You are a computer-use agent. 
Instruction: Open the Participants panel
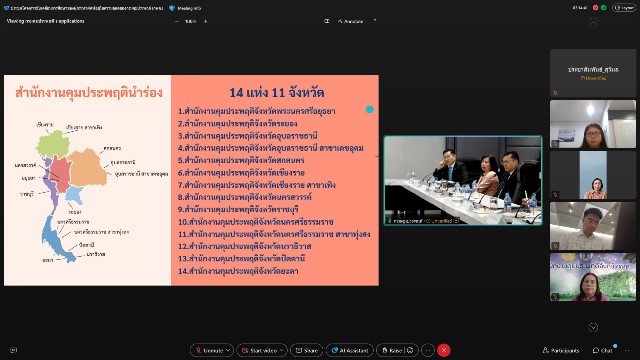tap(561, 350)
